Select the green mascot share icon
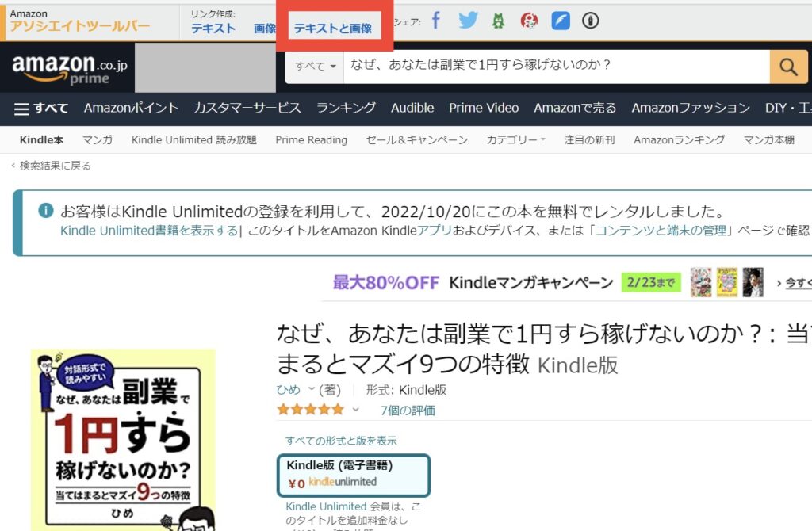Screen dimensions: 812x531 (x=498, y=21)
